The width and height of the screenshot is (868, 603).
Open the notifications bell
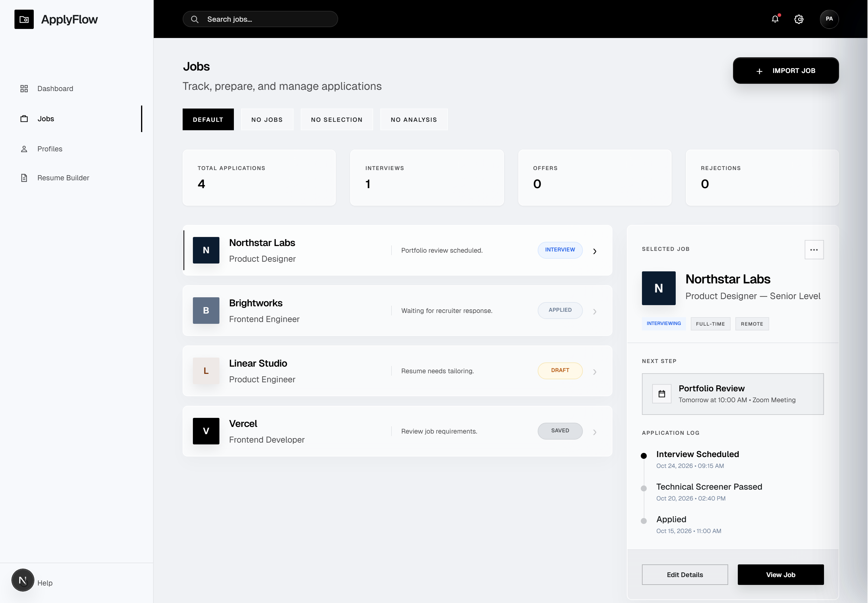pos(775,19)
